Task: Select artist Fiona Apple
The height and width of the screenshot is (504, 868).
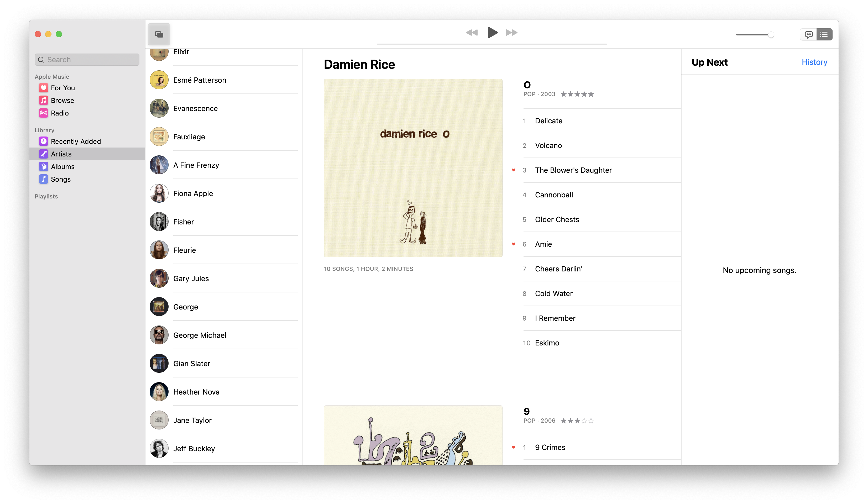Action: click(x=223, y=193)
